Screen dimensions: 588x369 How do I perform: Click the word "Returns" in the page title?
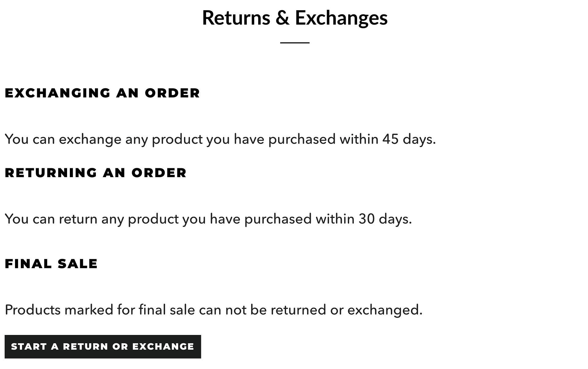click(236, 18)
